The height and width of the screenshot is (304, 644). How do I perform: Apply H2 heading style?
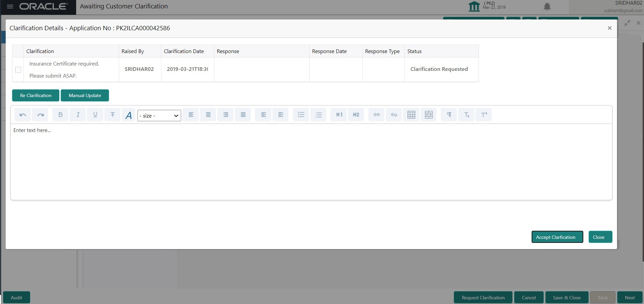click(356, 115)
